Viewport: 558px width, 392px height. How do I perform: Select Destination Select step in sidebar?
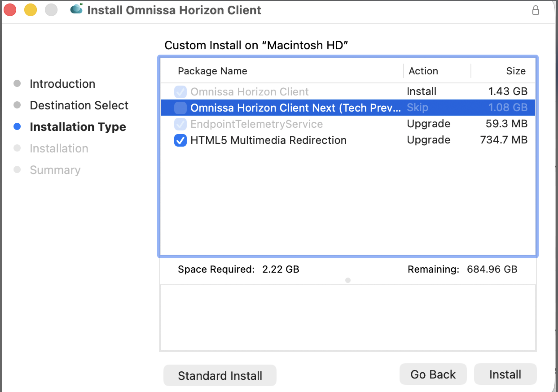(79, 105)
